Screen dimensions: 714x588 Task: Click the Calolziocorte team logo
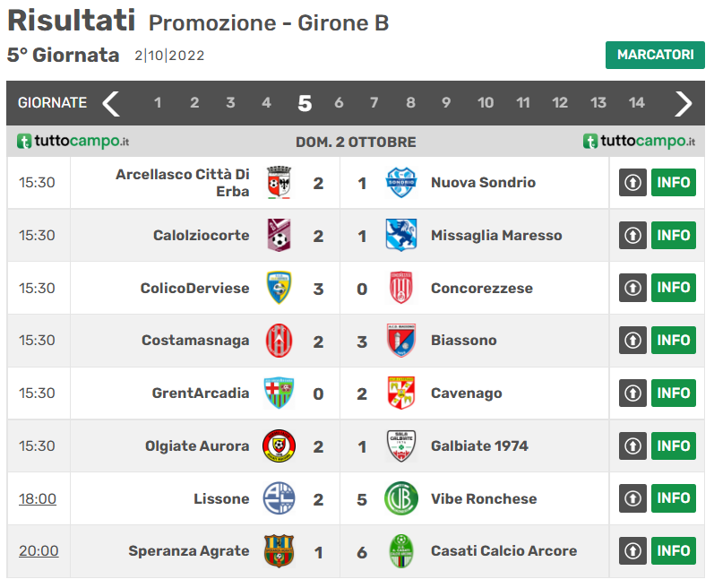(x=279, y=235)
